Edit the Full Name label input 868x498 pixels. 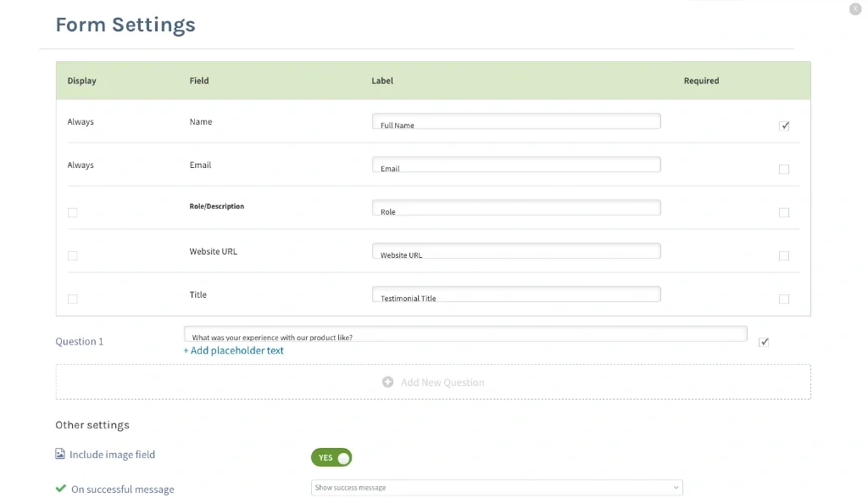click(x=515, y=122)
